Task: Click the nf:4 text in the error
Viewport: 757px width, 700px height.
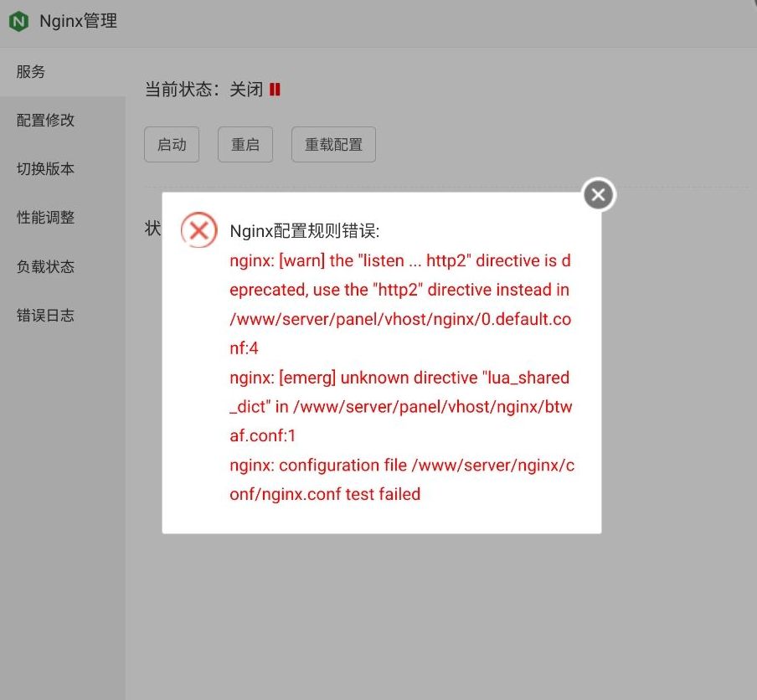Action: (244, 348)
